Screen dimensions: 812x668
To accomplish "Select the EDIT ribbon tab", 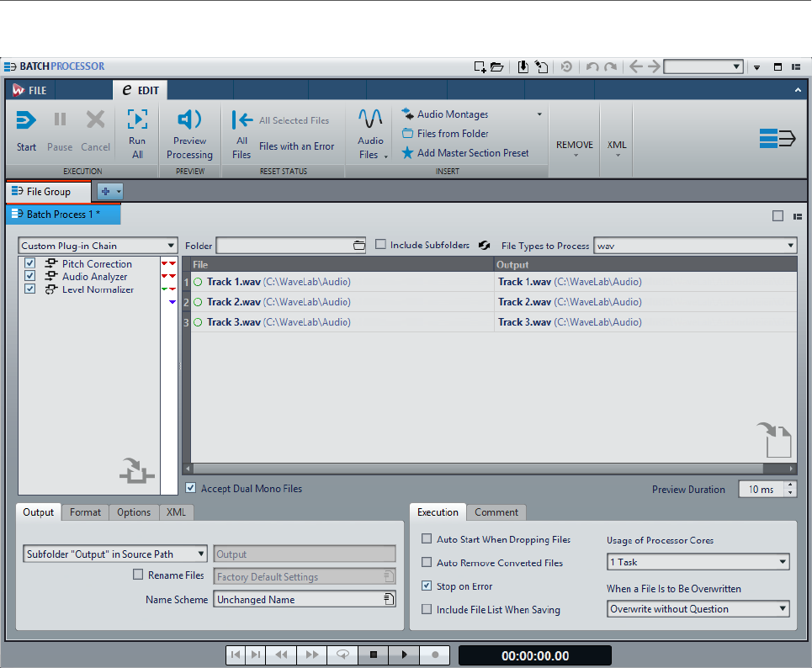I will tap(140, 90).
